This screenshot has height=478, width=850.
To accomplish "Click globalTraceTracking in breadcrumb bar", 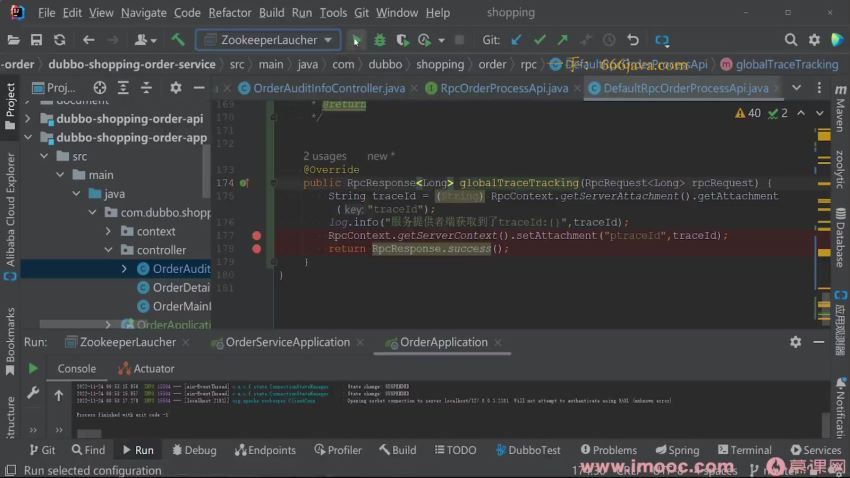I will coord(780,64).
